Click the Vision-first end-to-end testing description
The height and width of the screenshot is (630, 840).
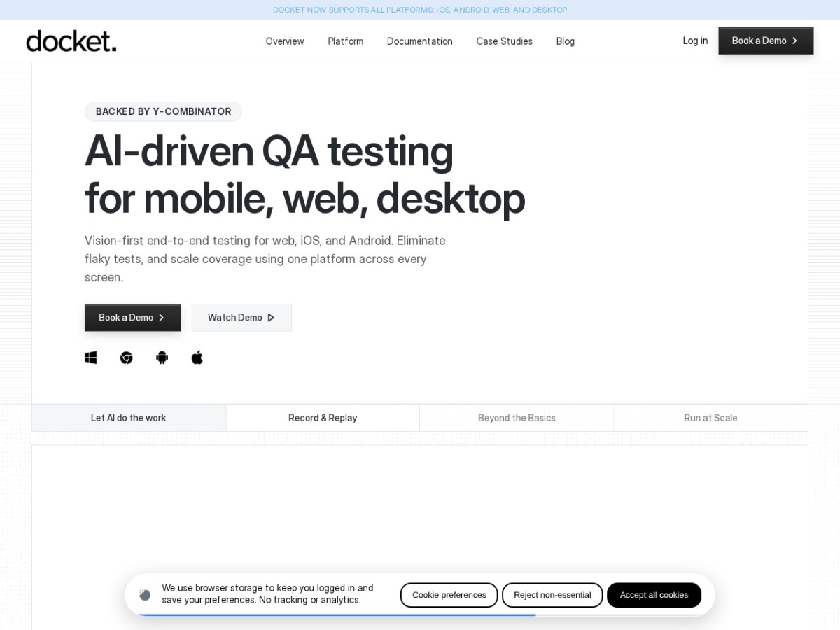[x=265, y=259]
